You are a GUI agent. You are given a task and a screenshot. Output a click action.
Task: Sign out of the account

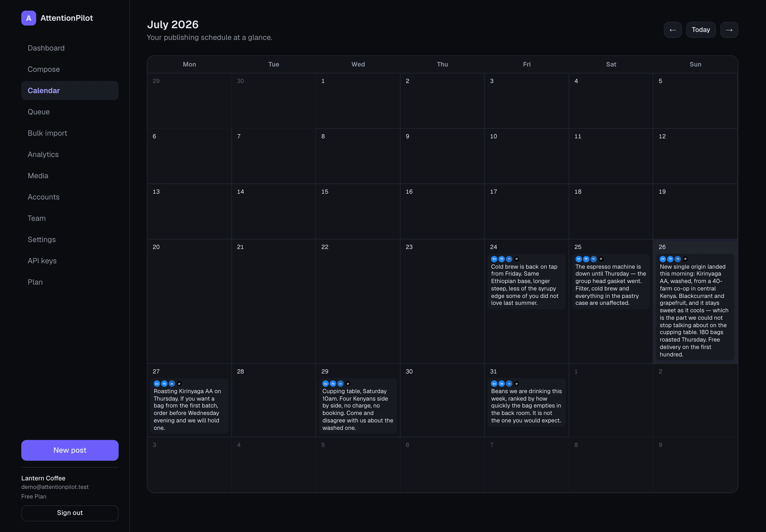tap(70, 513)
